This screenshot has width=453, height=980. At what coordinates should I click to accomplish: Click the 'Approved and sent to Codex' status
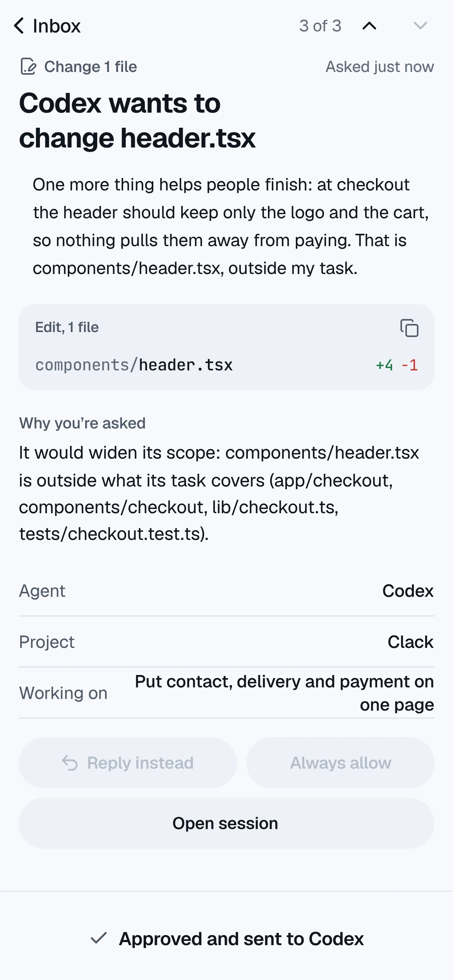(241, 939)
